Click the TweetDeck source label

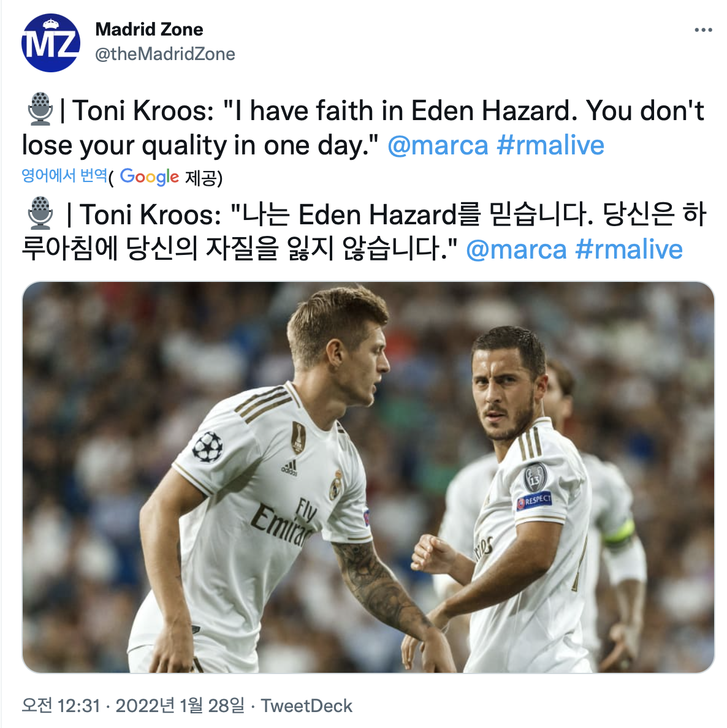[306, 706]
